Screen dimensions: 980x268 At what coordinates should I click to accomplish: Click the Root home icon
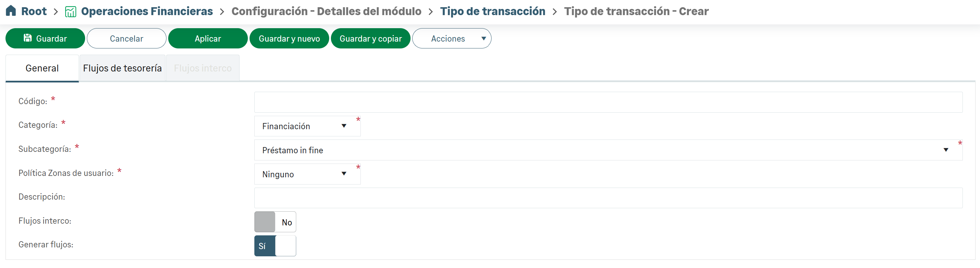pyautogui.click(x=11, y=11)
